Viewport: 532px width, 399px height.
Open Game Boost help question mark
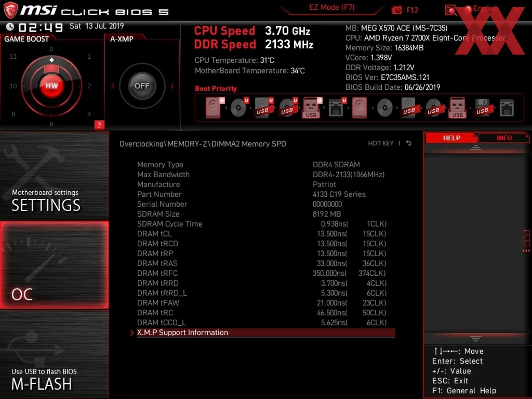pyautogui.click(x=99, y=125)
